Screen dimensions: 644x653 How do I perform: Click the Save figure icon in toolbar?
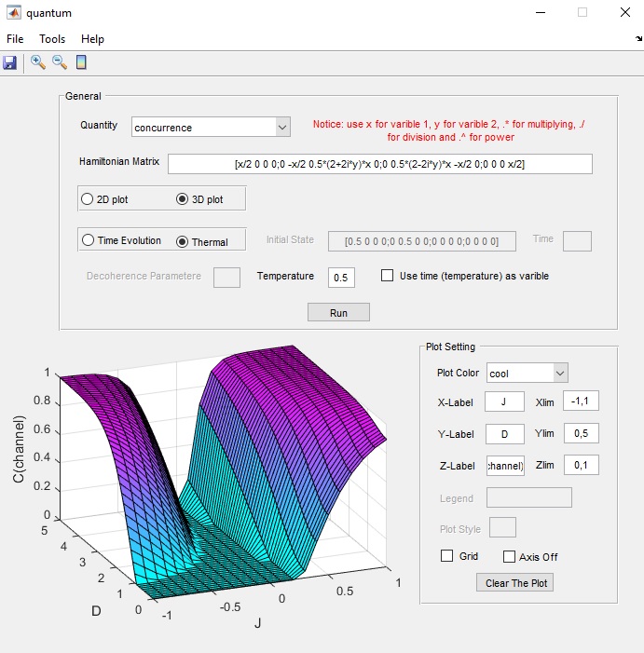click(10, 62)
